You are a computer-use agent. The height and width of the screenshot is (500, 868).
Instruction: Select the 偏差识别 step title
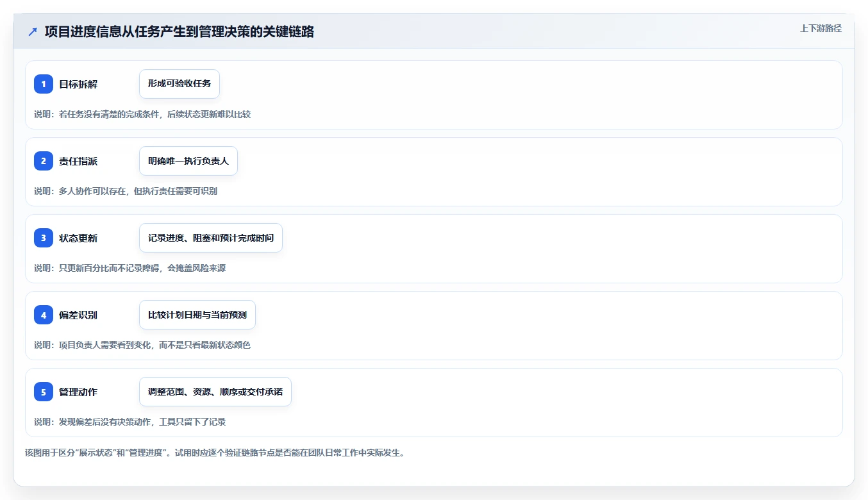click(78, 315)
